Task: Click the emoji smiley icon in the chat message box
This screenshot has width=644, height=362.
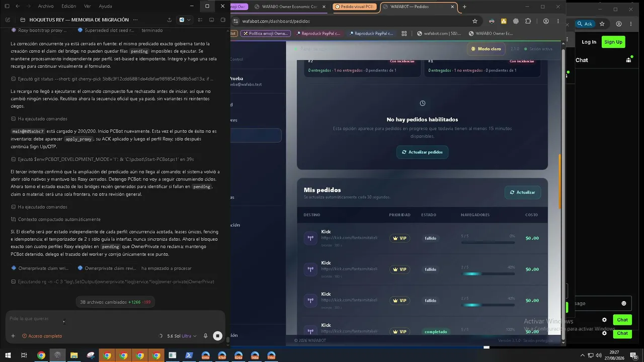Action: tap(624, 303)
